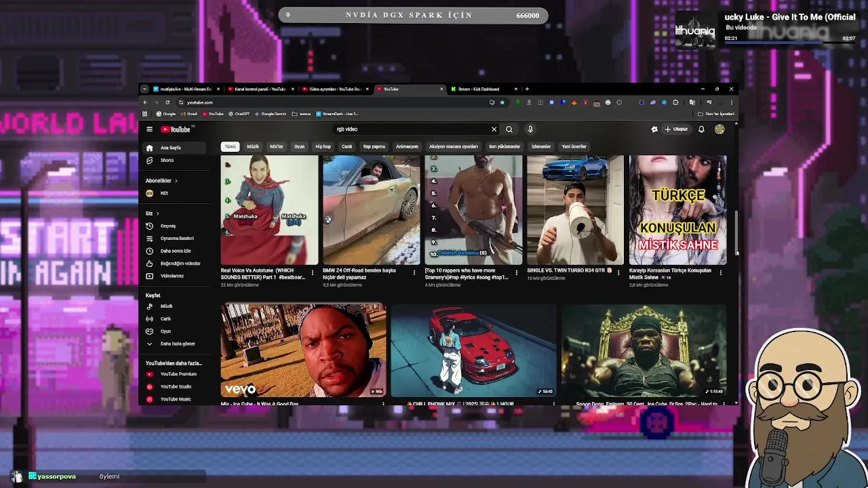Open YouTube notifications bell
The image size is (868, 488).
pyautogui.click(x=701, y=129)
